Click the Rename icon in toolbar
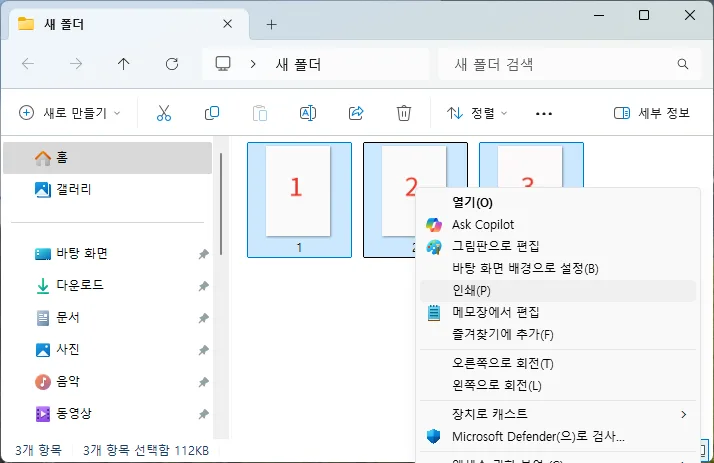The image size is (714, 463). coord(308,113)
